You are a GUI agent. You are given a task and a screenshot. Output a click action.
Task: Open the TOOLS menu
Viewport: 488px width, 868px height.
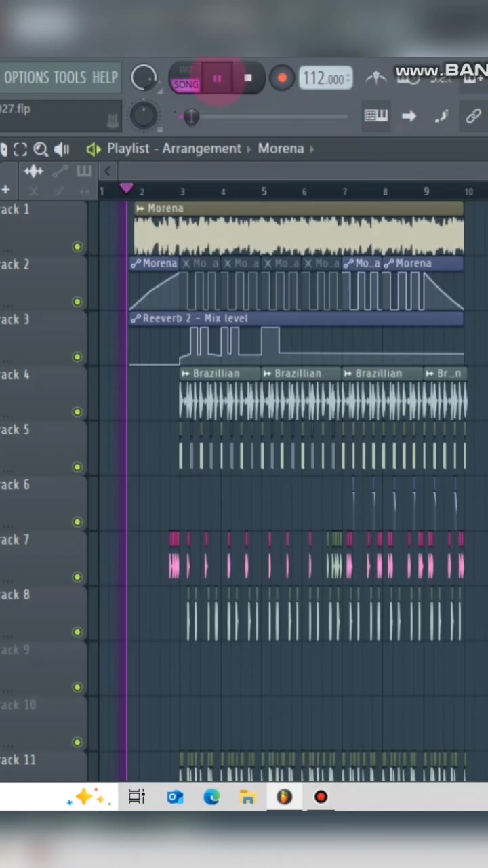click(70, 78)
